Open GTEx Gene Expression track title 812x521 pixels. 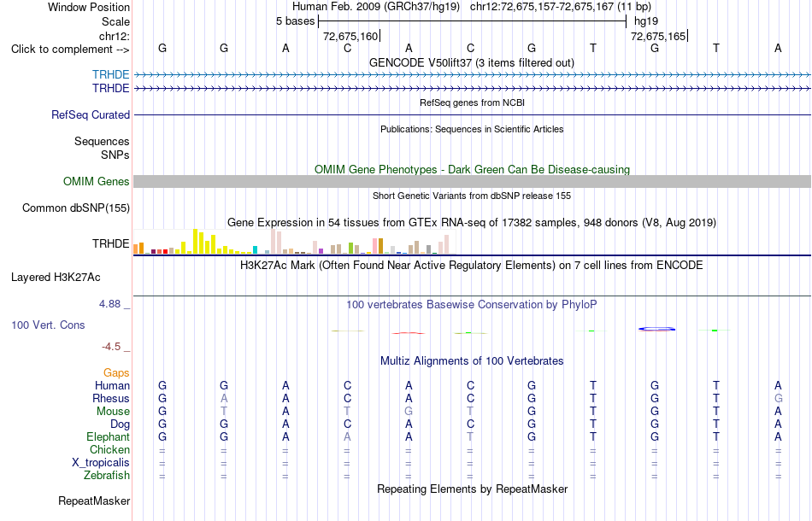coord(472,222)
